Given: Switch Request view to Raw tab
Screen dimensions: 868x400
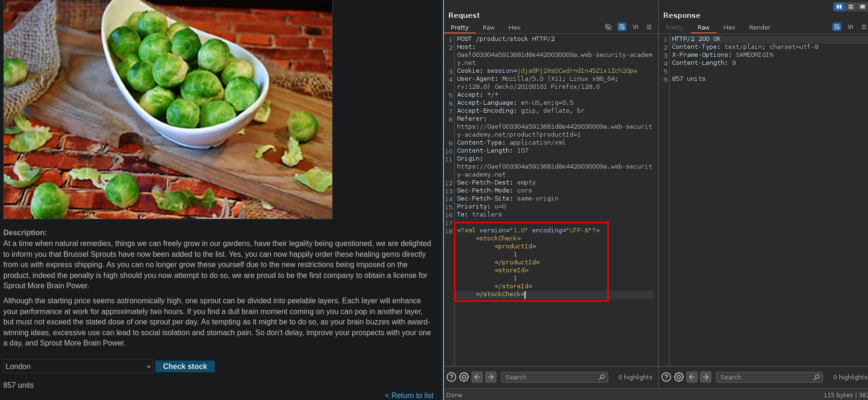Looking at the screenshot, I should coord(488,28).
